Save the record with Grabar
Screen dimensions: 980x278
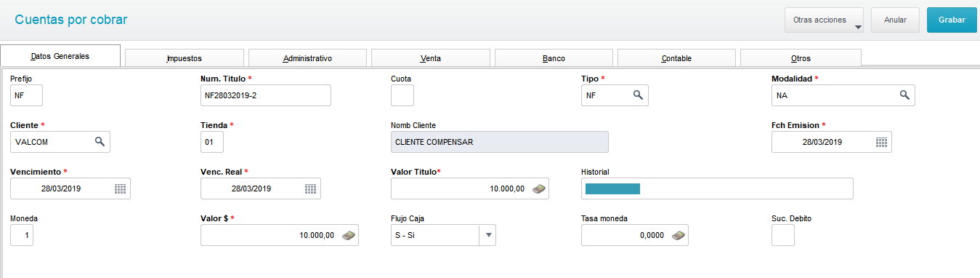(952, 20)
